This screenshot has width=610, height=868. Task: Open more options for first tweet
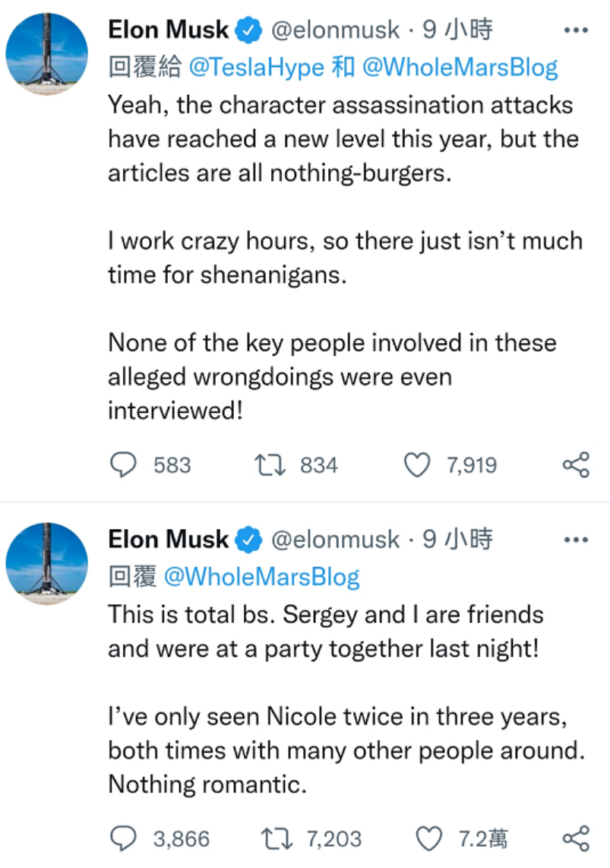point(576,30)
